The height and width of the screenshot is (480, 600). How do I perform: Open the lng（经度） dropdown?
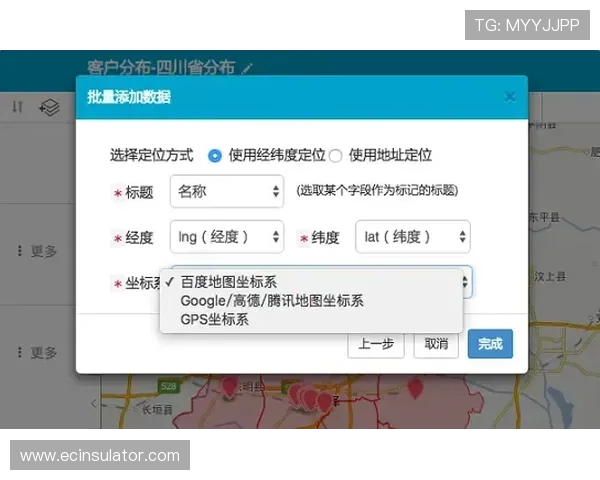click(x=227, y=237)
